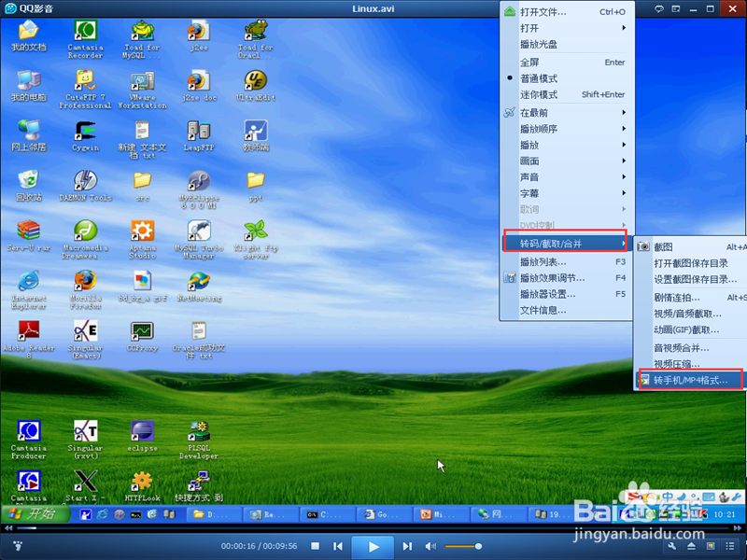Choose 截图 with the camera icon

[691, 246]
